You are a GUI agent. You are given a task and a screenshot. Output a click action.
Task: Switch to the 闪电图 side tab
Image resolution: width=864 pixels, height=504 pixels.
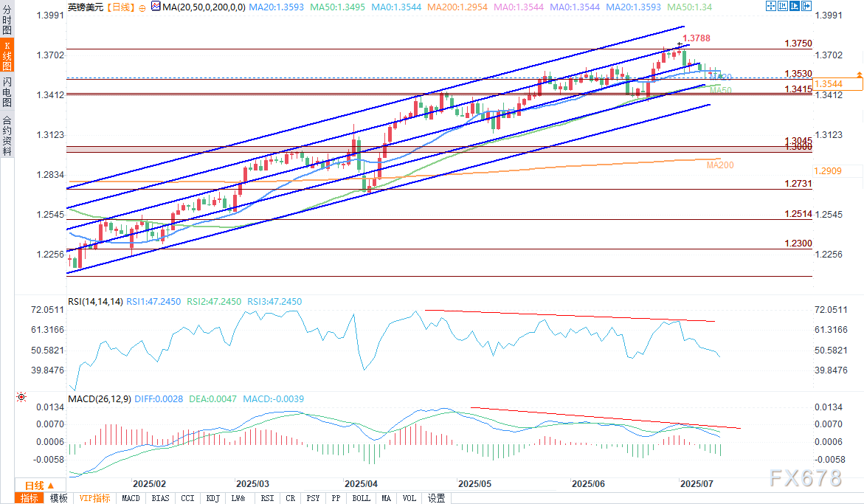point(7,92)
